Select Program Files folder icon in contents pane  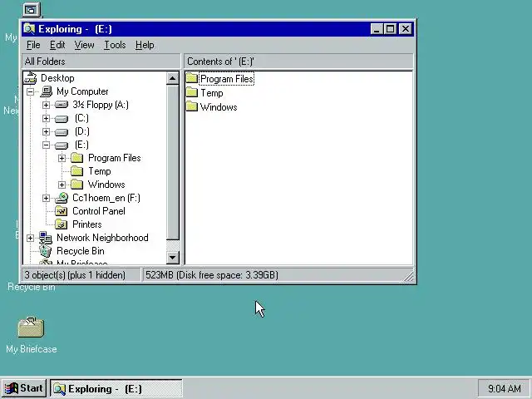192,79
